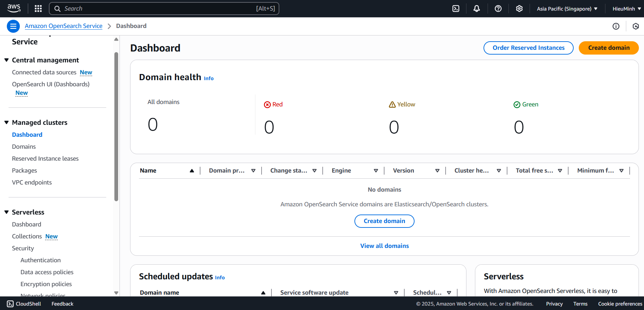Screen dimensions: 644x310
Task: Open Connected data sources in sidebar
Action: click(44, 72)
